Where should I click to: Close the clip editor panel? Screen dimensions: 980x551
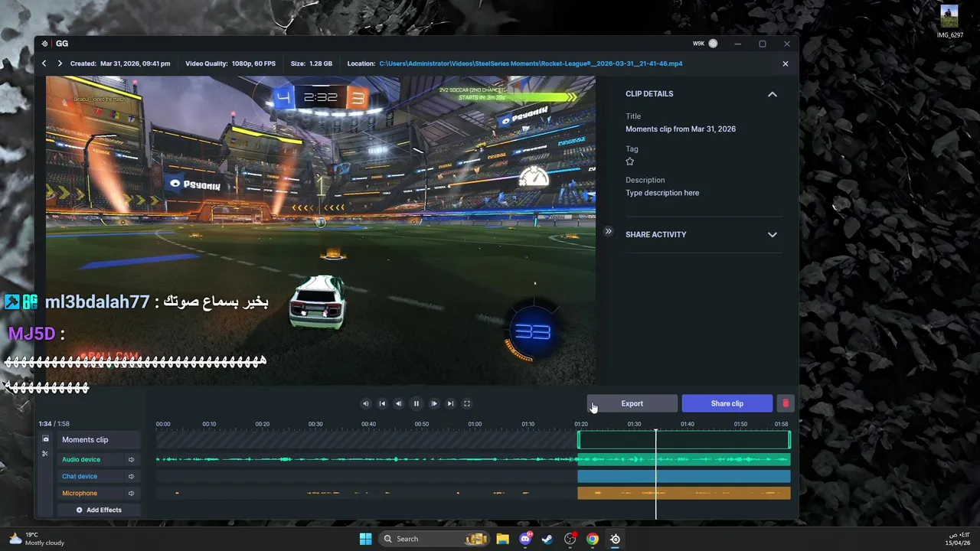coord(785,64)
